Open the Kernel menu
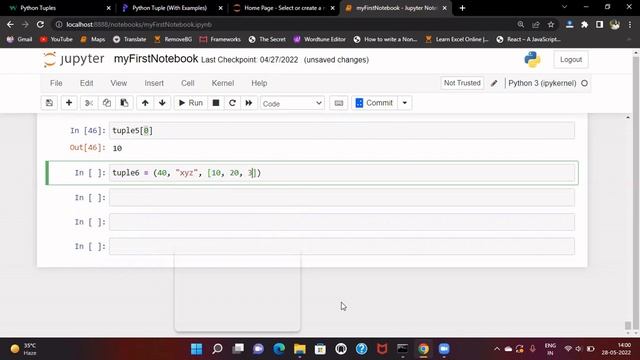This screenshot has width=640, height=360. [x=223, y=83]
